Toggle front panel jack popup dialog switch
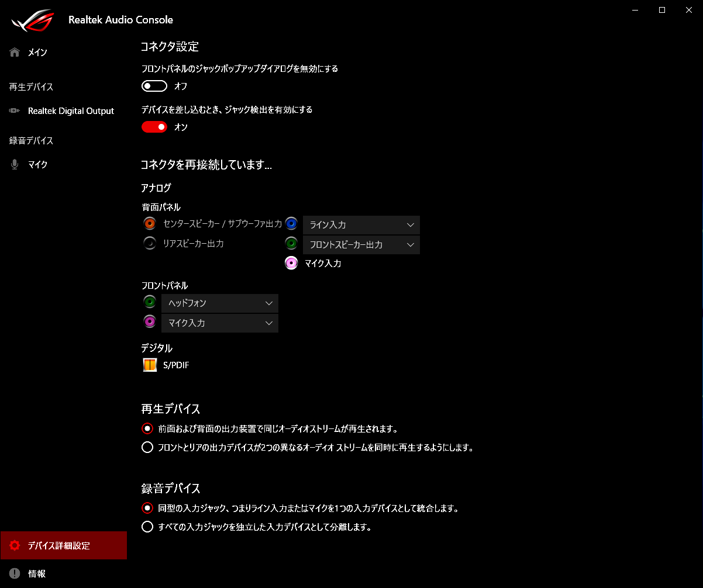 [154, 86]
